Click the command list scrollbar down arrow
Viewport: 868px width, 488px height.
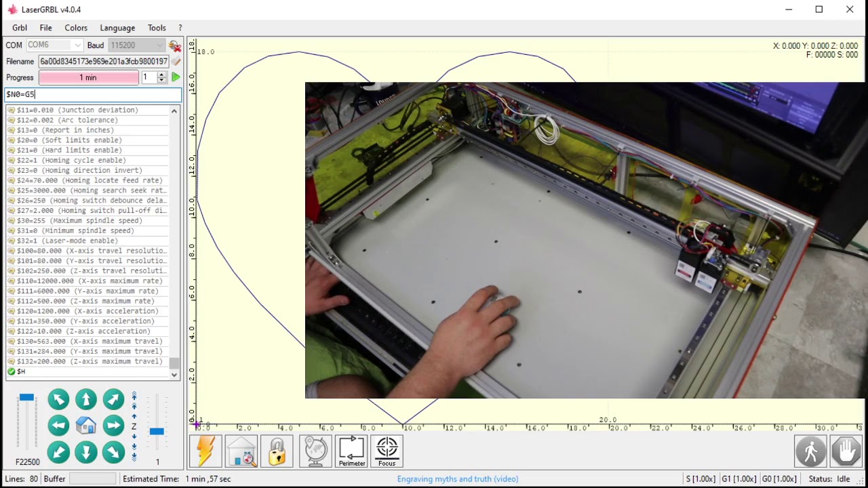pos(174,374)
